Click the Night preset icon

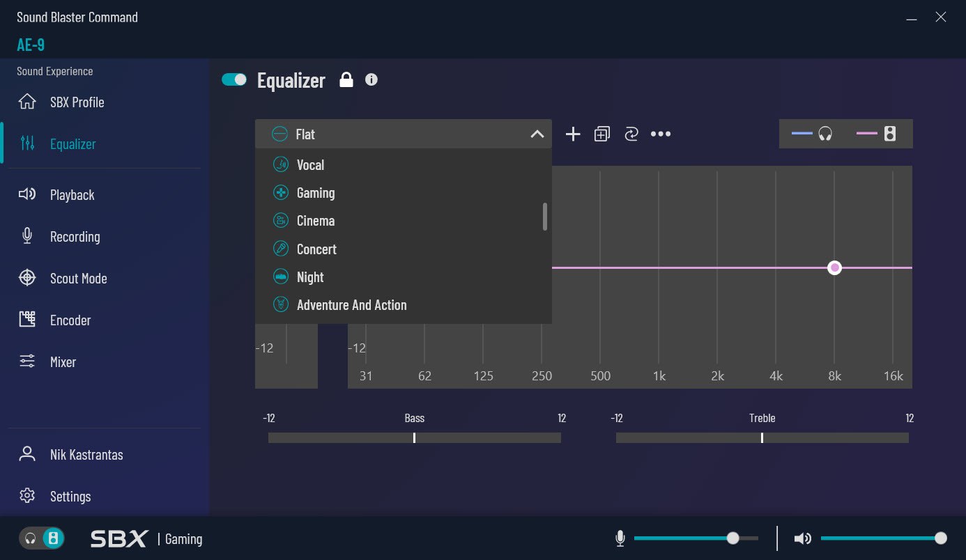280,277
